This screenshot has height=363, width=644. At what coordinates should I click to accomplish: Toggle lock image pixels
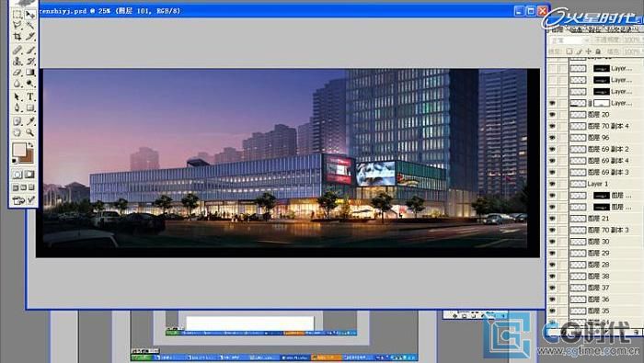pos(579,51)
